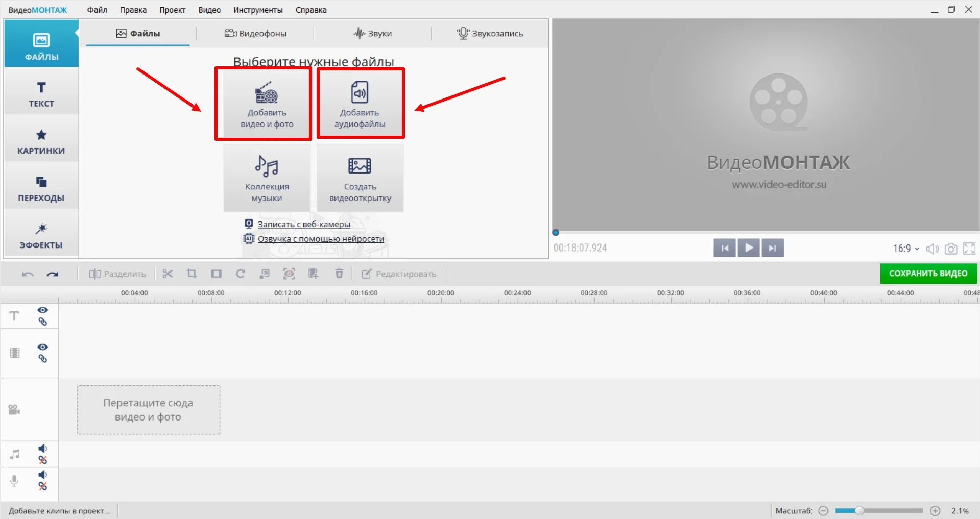Click the microphone track icon
This screenshot has width=980, height=519.
pyautogui.click(x=14, y=480)
